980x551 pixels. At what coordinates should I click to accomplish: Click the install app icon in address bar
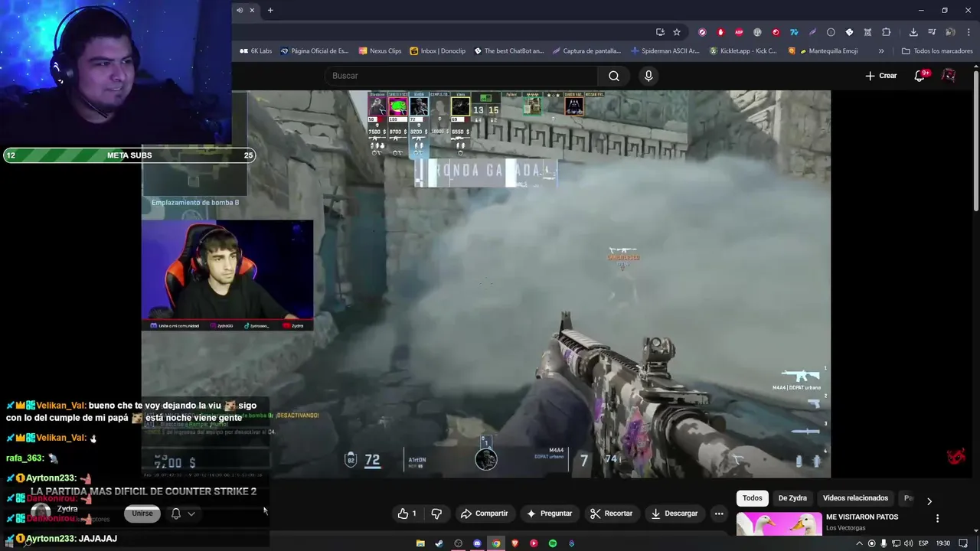tap(660, 32)
